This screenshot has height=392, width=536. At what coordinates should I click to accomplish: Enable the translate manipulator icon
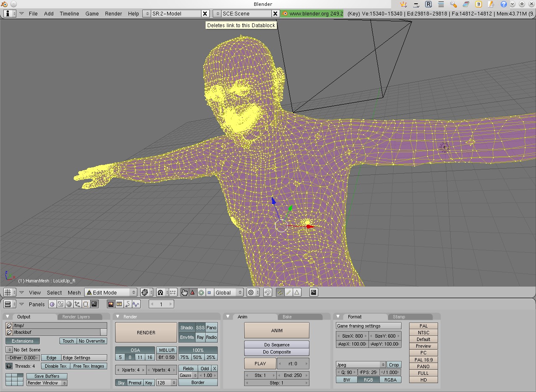[192, 292]
